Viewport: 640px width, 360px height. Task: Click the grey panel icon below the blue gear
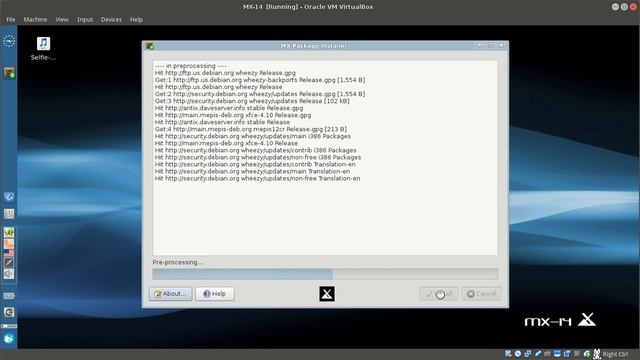pos(9,213)
